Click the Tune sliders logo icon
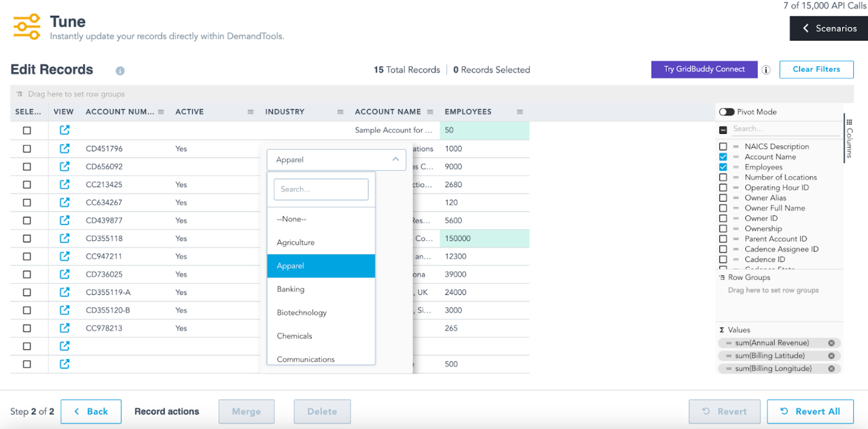 (27, 27)
